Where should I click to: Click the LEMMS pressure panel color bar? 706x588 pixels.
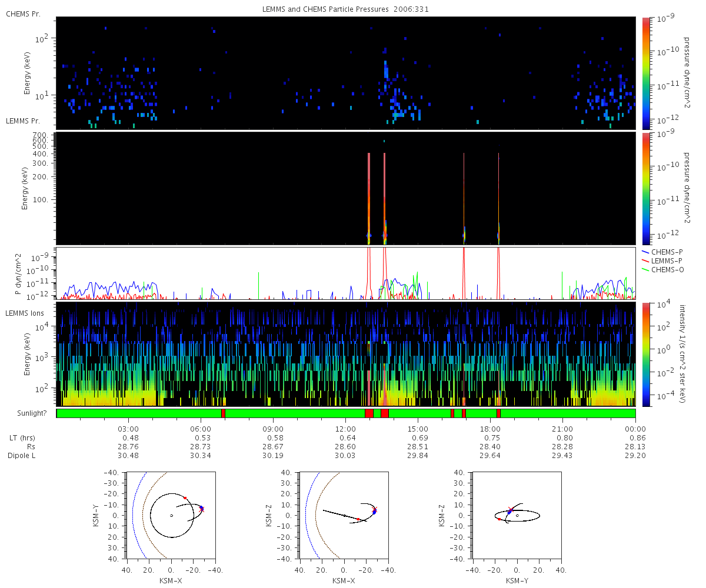pos(646,189)
